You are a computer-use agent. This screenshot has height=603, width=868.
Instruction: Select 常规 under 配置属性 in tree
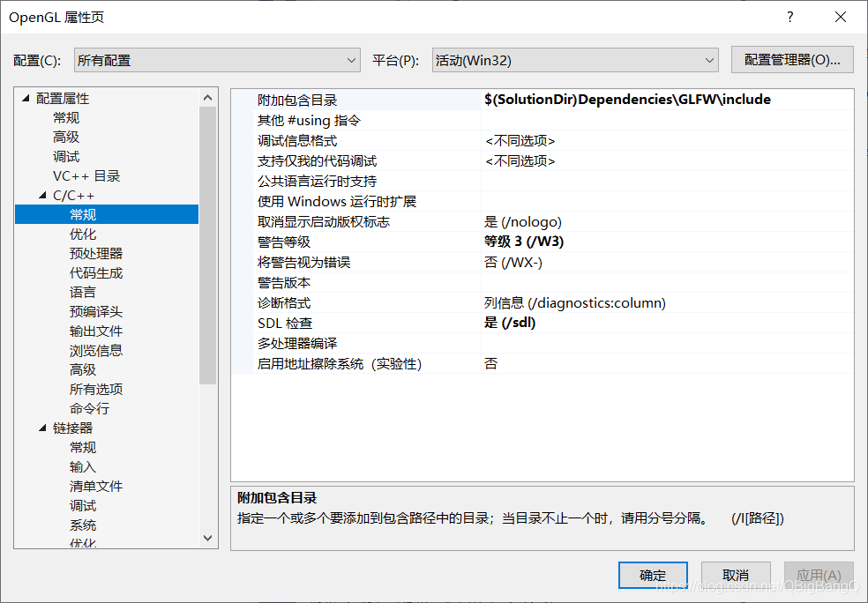click(66, 118)
